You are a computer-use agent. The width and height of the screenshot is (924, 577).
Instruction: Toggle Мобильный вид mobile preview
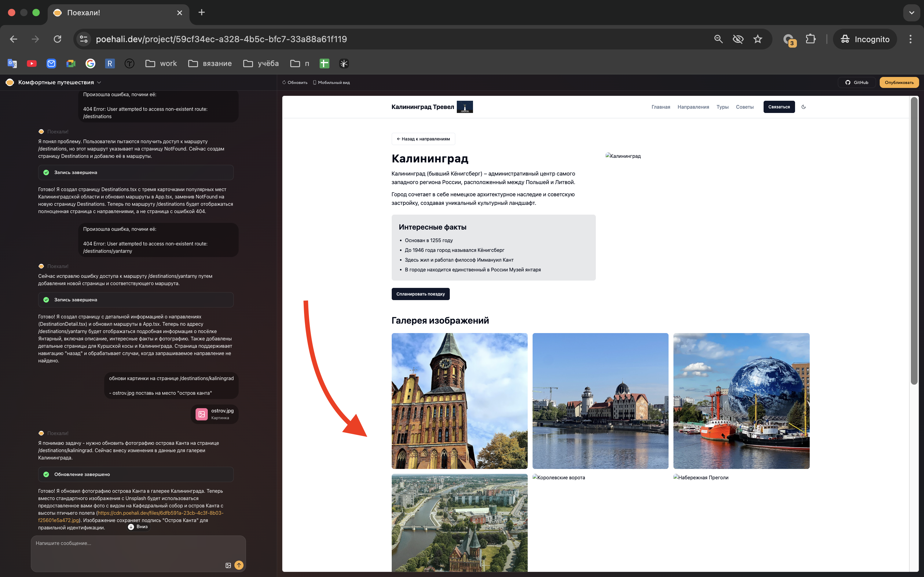click(331, 82)
